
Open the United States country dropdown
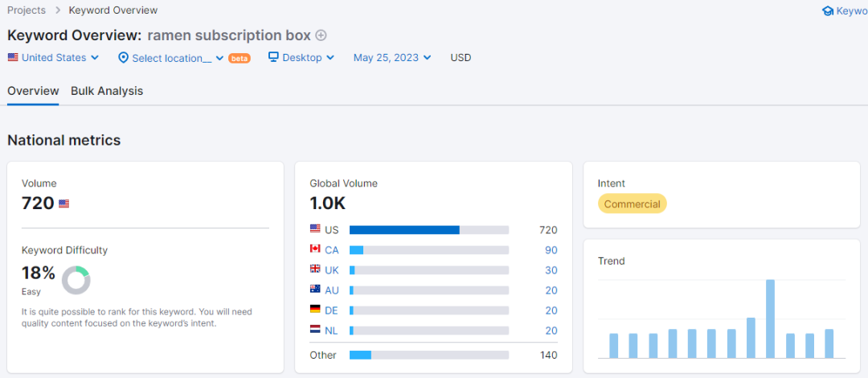pyautogui.click(x=53, y=58)
